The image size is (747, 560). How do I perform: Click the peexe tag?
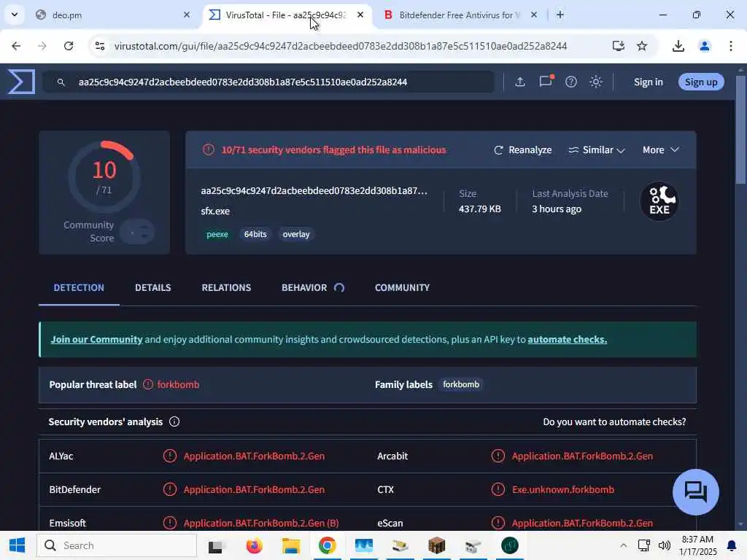click(x=217, y=234)
